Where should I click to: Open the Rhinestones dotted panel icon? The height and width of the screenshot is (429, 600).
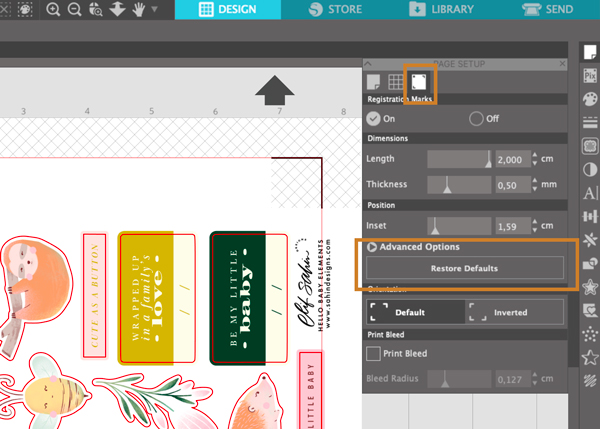[x=590, y=334]
